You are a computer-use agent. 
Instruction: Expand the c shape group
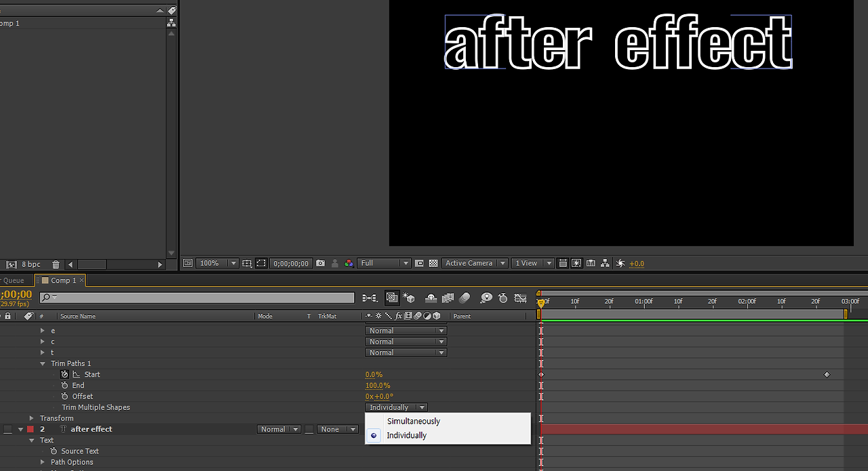42,342
